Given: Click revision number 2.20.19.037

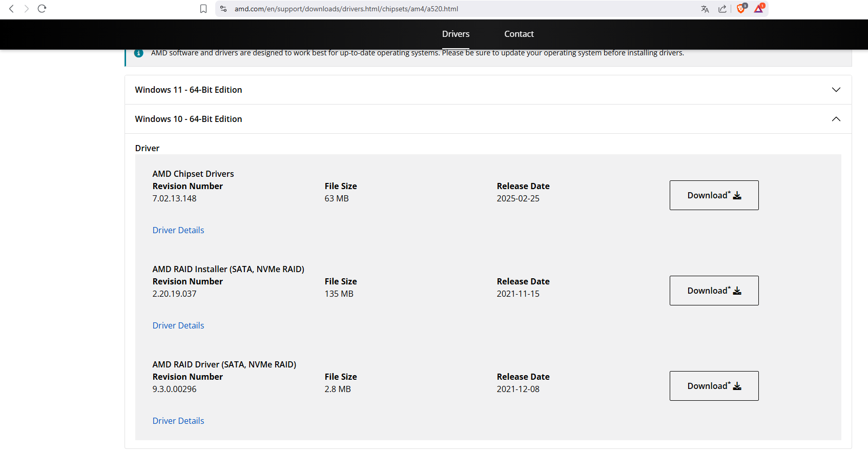Looking at the screenshot, I should tap(174, 294).
